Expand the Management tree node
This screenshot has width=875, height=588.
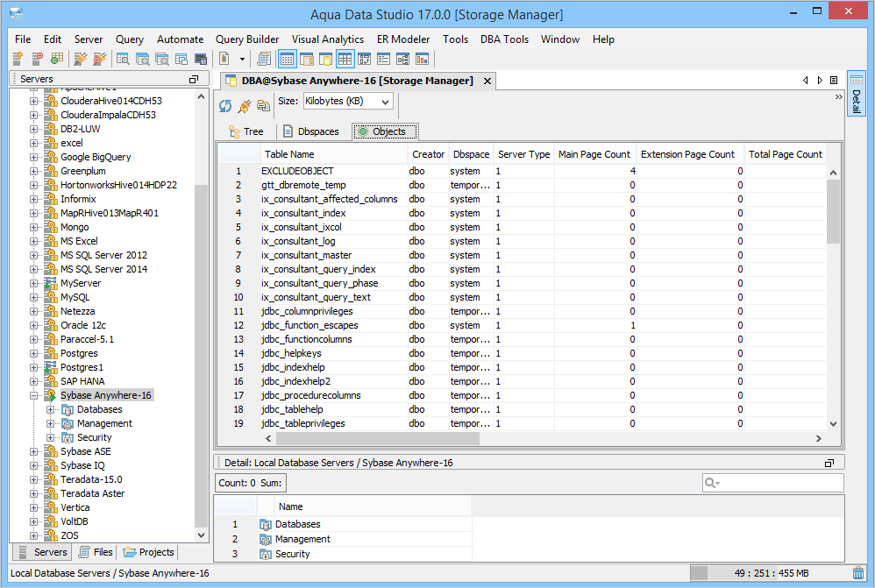[50, 423]
